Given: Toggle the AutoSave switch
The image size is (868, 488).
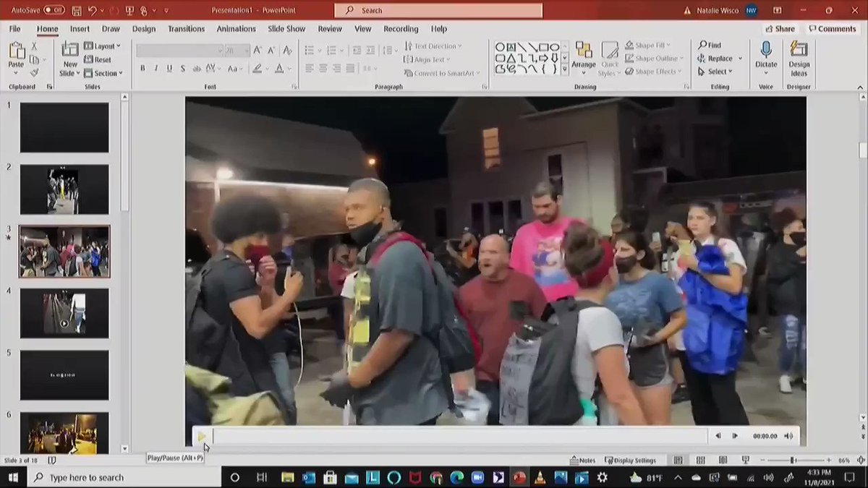Looking at the screenshot, I should [x=54, y=11].
